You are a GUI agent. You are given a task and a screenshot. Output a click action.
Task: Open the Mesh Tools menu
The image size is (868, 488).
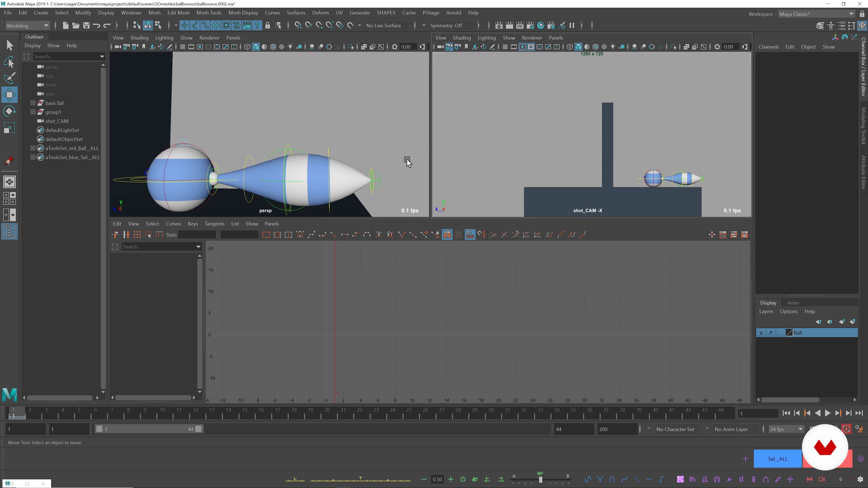(209, 13)
